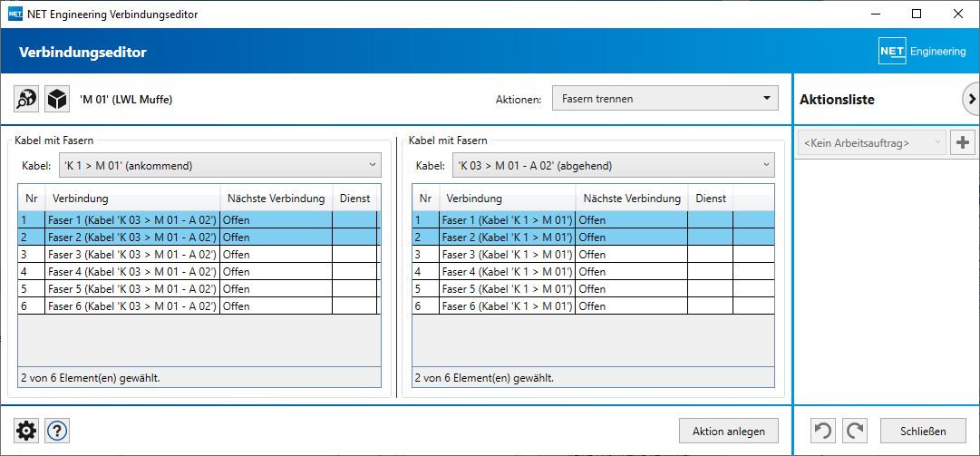Click the redo arrow icon
Screen dimensions: 980x456
point(855,431)
